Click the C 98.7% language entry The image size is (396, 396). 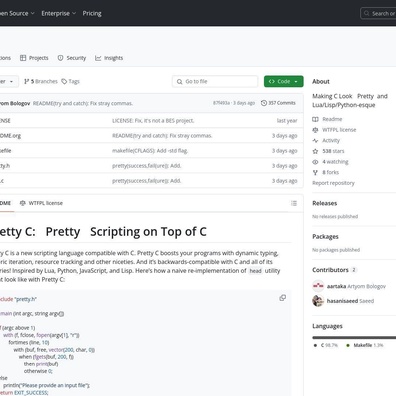326,345
